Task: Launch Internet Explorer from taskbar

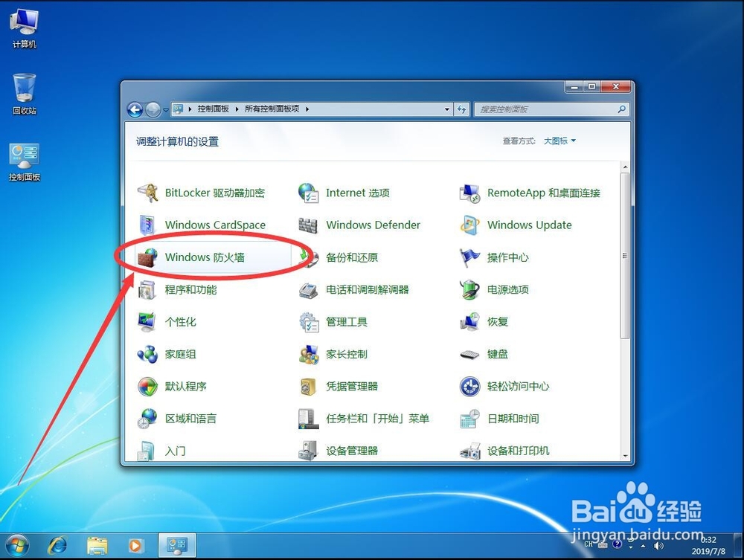Action: pyautogui.click(x=57, y=547)
